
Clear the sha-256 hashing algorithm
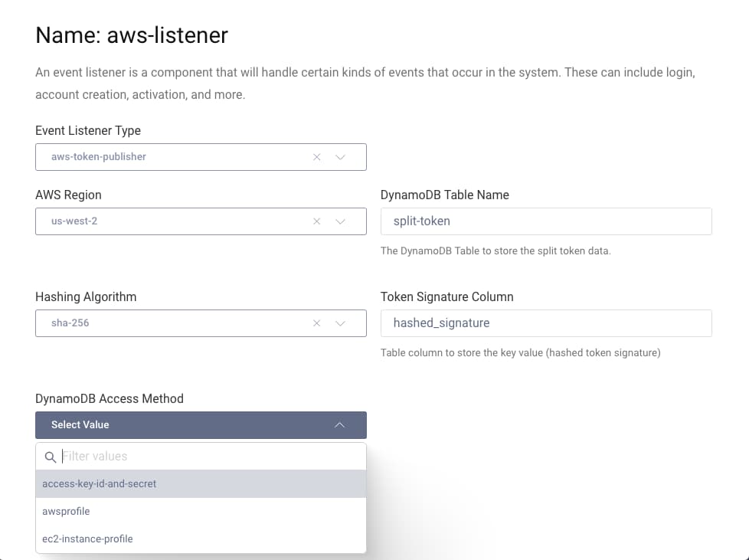point(316,323)
